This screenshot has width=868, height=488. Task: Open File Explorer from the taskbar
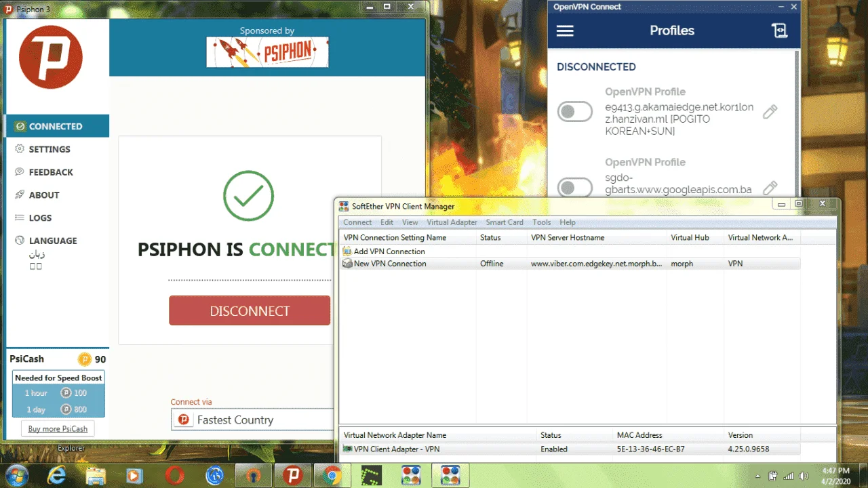click(96, 475)
